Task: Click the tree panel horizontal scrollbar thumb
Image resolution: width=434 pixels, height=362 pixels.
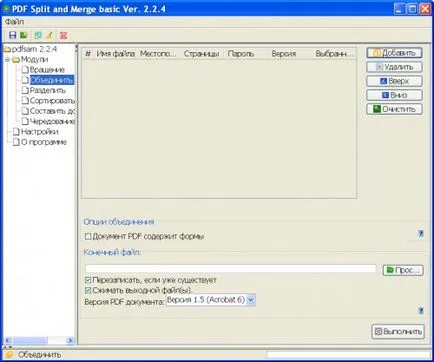Action: coord(30,341)
